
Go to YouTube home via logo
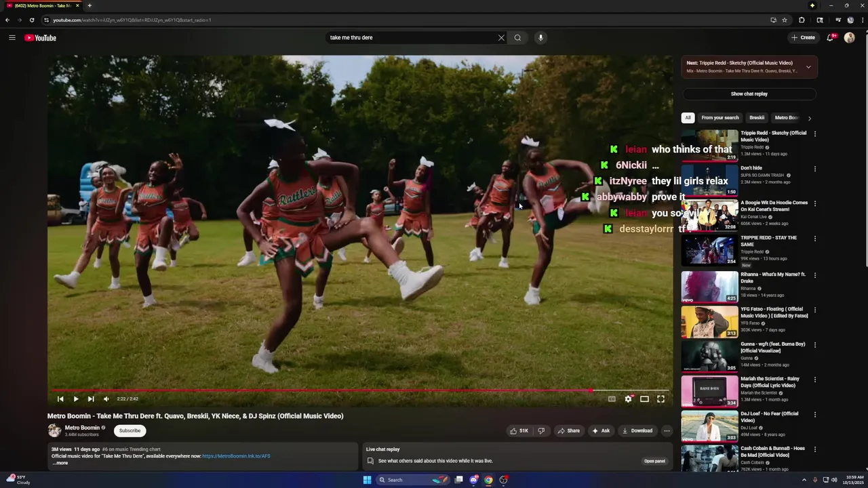pos(41,38)
